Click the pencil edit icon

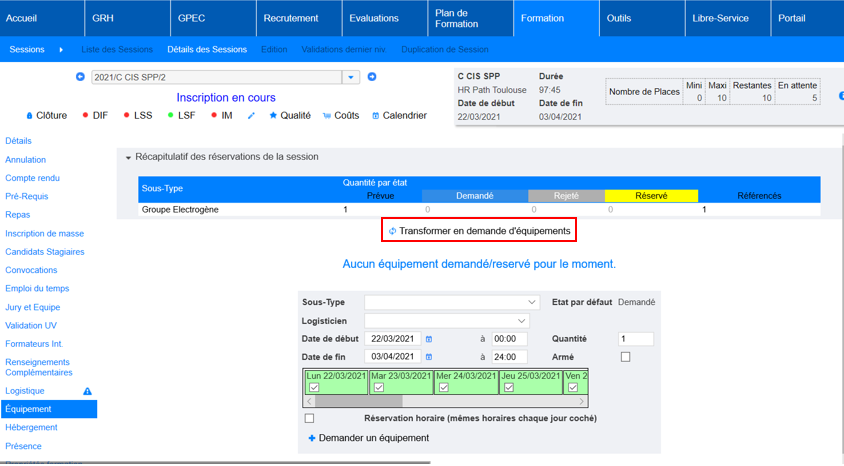pos(251,116)
